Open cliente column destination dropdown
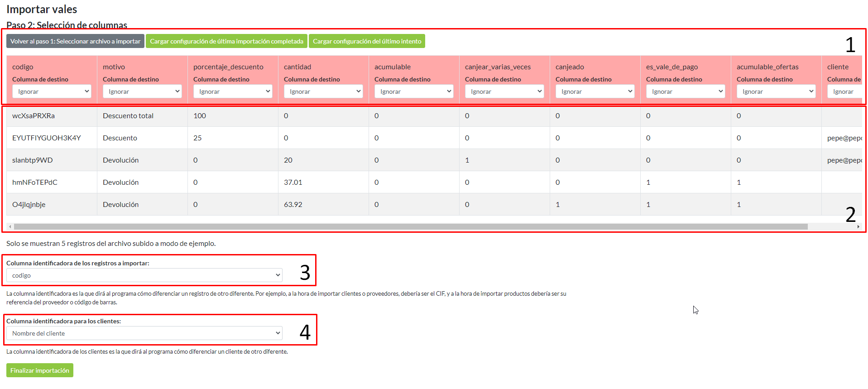 click(845, 91)
